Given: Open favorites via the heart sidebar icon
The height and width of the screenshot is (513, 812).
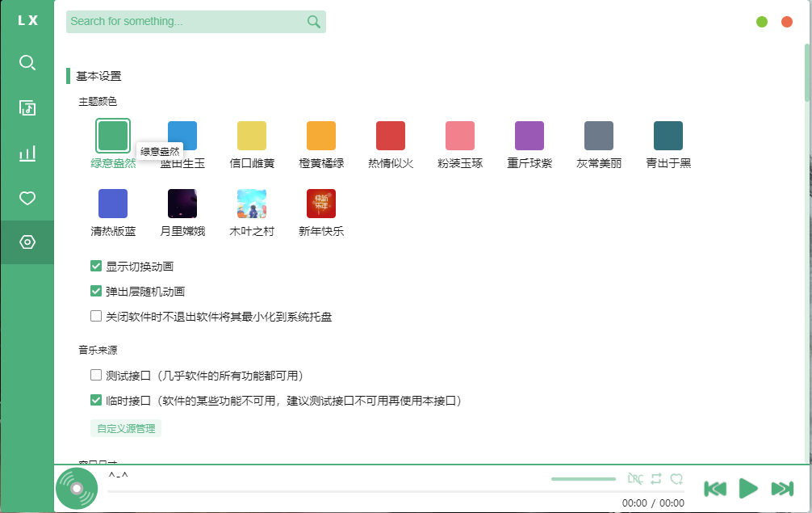Looking at the screenshot, I should (x=27, y=198).
